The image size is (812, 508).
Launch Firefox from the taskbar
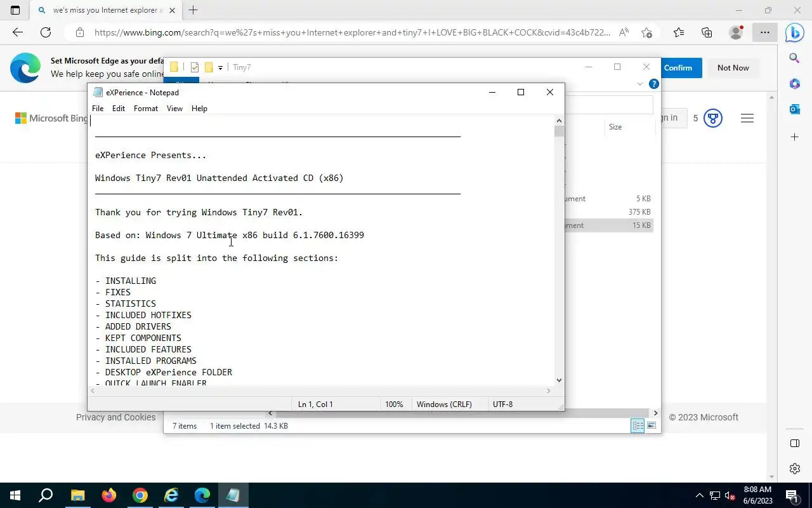coord(108,495)
